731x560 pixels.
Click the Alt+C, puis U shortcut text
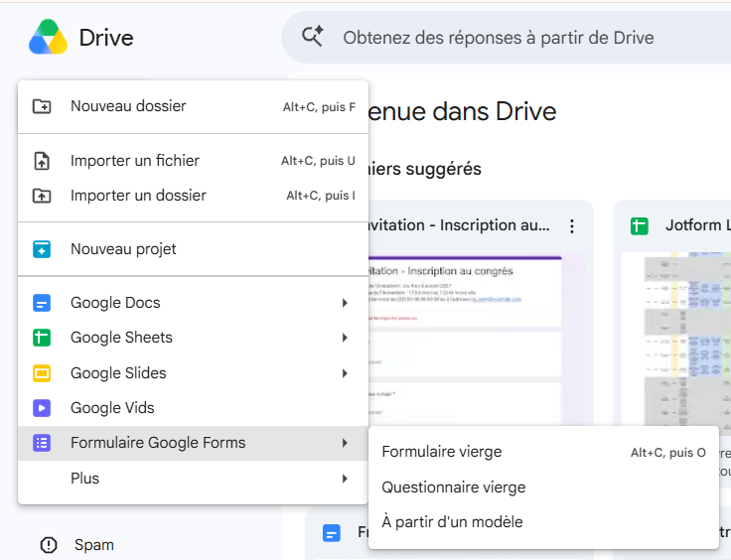(319, 161)
